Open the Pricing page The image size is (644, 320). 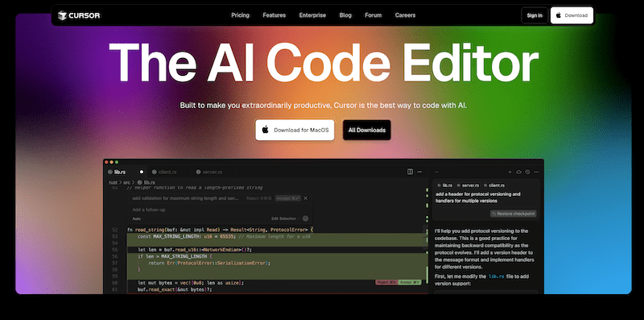tap(240, 15)
